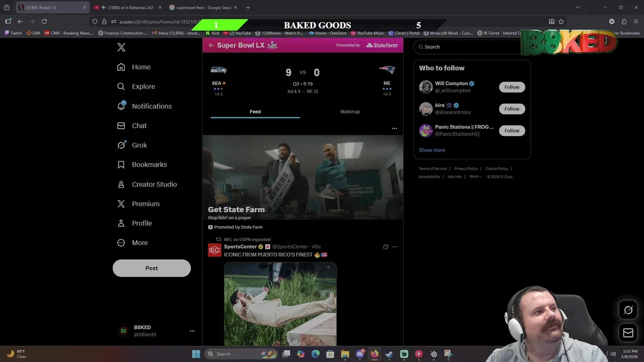This screenshot has width=644, height=362.
Task: Mute audio on the YouTube tab
Action: (x=103, y=8)
